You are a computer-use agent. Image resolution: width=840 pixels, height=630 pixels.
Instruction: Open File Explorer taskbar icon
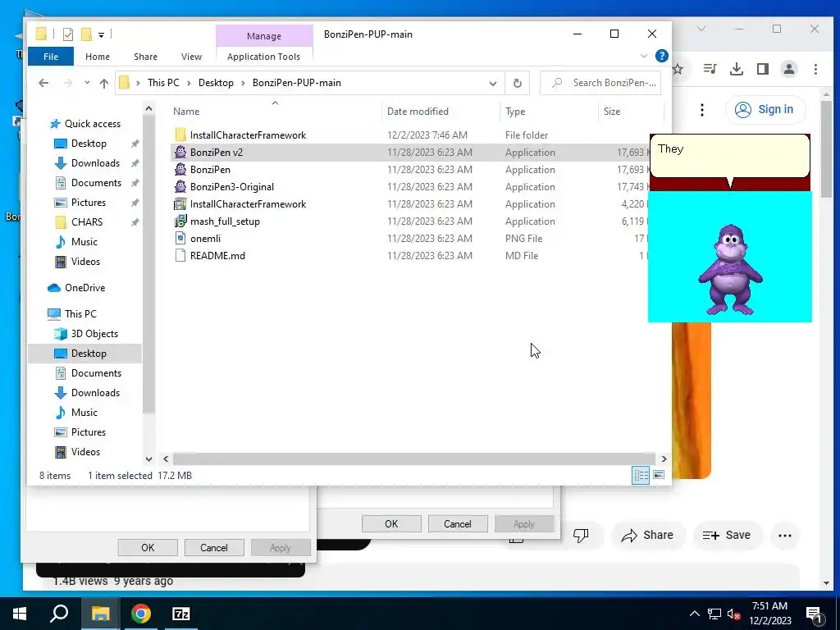(x=100, y=614)
